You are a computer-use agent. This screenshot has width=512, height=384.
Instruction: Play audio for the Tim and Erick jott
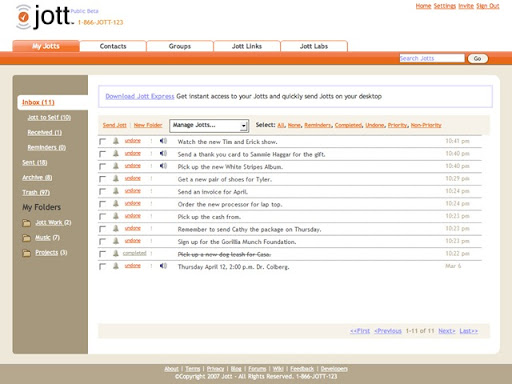[x=163, y=141]
